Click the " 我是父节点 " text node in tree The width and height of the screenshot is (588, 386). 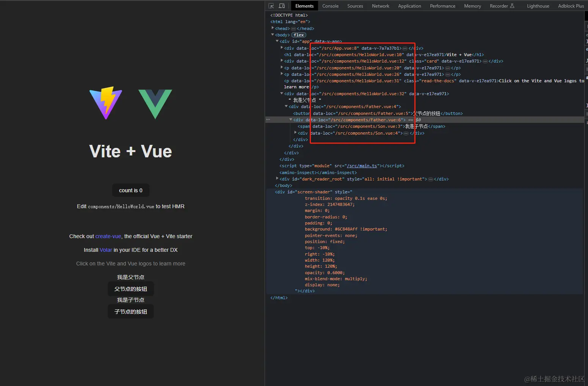click(x=305, y=100)
